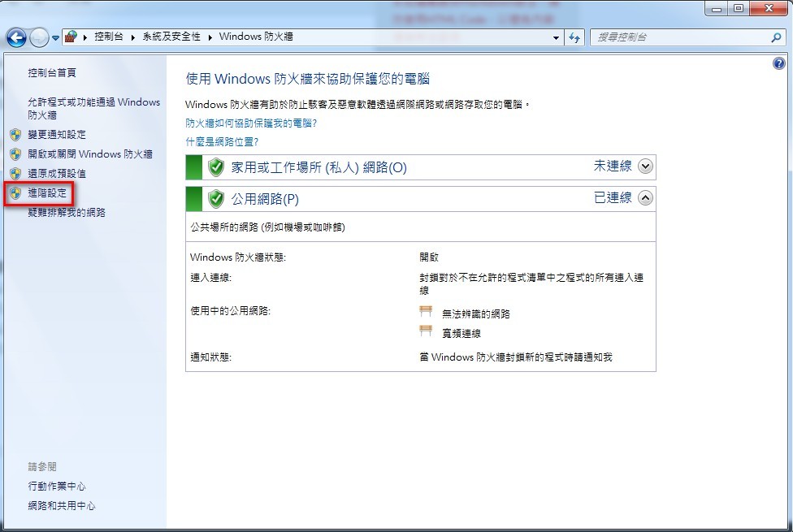Focus the 搜尋控制台 search box
Screen dimensions: 793x532
coord(680,37)
